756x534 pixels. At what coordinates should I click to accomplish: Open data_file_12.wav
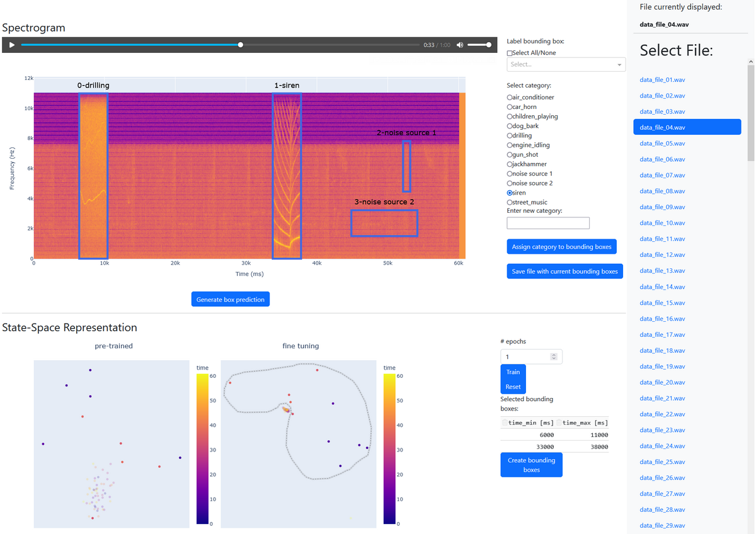tap(662, 254)
